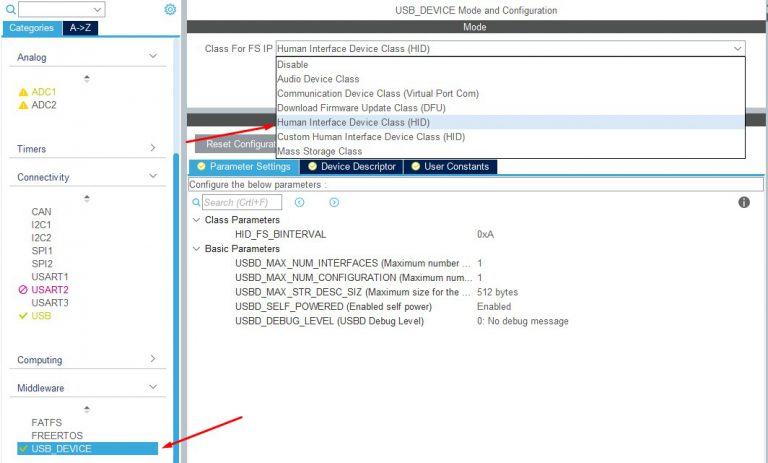Click the info icon in the parameters panel
The image size is (768, 463).
click(x=744, y=202)
